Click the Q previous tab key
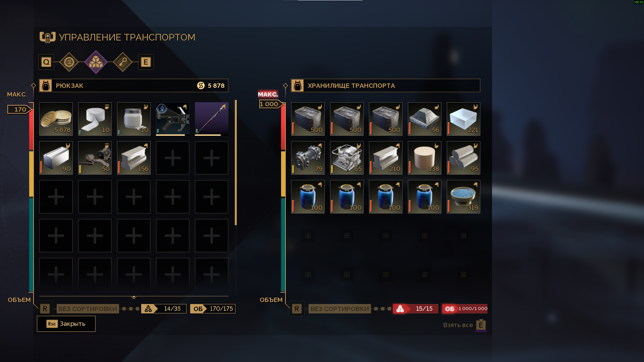The width and height of the screenshot is (644, 362). 46,62
